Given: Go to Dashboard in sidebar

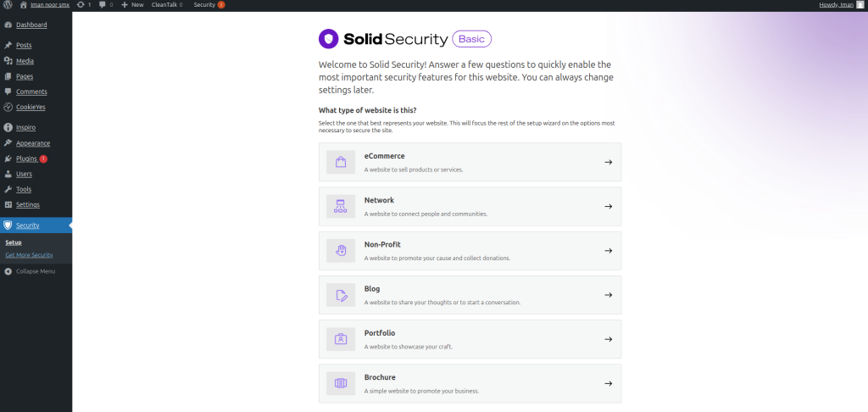Looking at the screenshot, I should 31,25.
